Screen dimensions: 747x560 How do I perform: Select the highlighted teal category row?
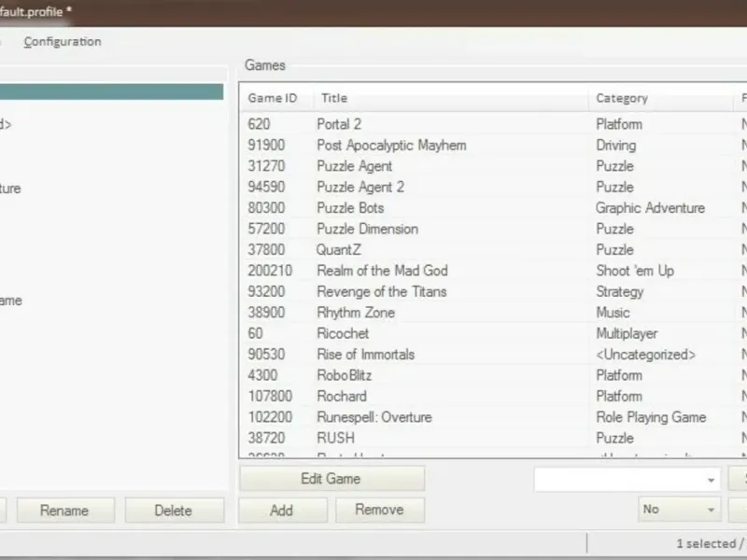(111, 91)
